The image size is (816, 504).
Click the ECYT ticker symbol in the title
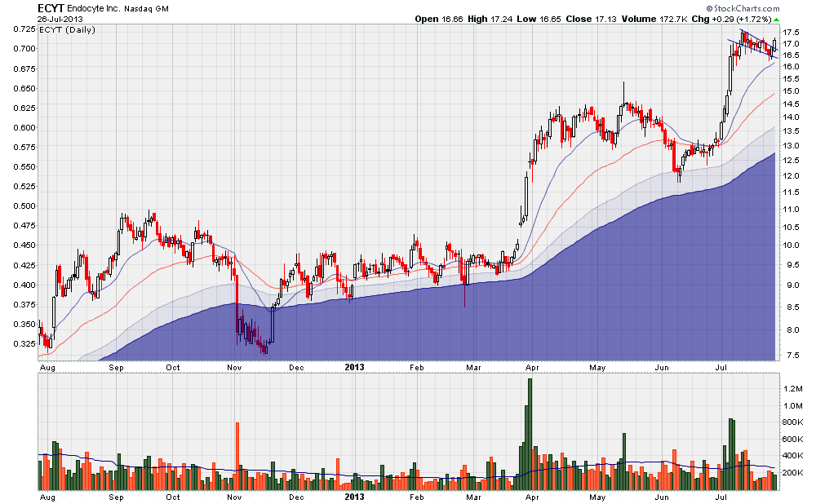[51, 8]
